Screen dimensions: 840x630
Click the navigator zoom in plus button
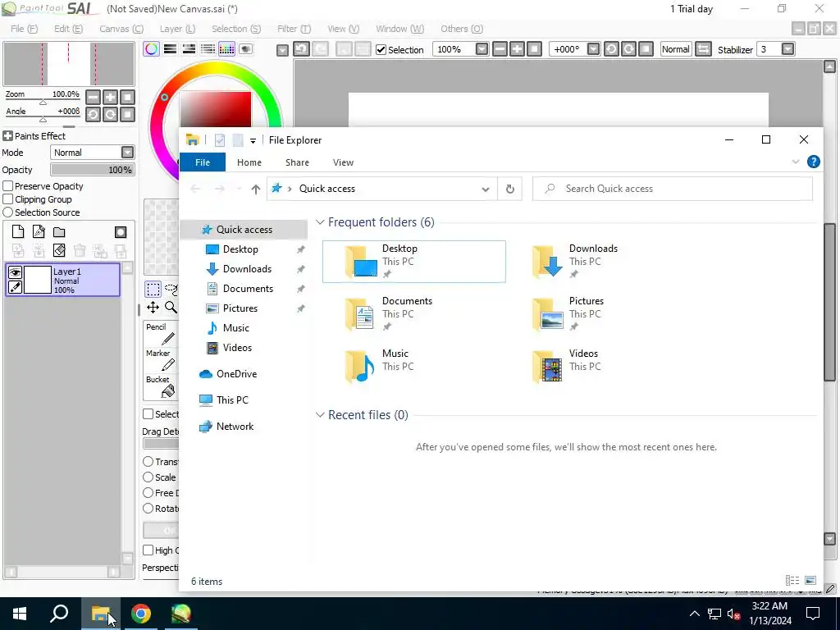tap(111, 97)
